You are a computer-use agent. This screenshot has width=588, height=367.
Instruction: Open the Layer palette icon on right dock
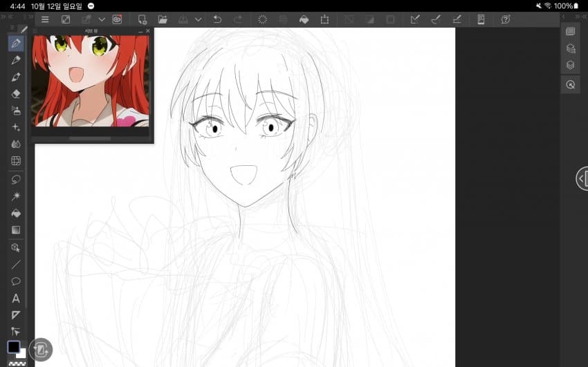pos(570,65)
